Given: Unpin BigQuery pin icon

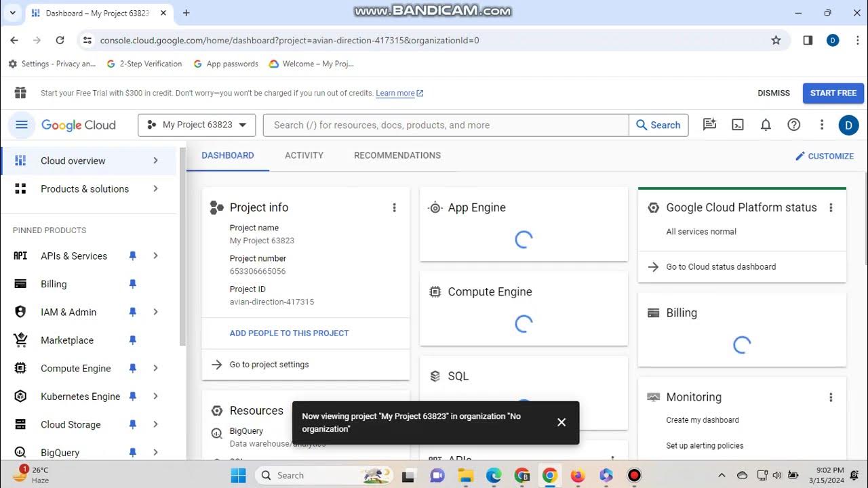Looking at the screenshot, I should (132, 452).
